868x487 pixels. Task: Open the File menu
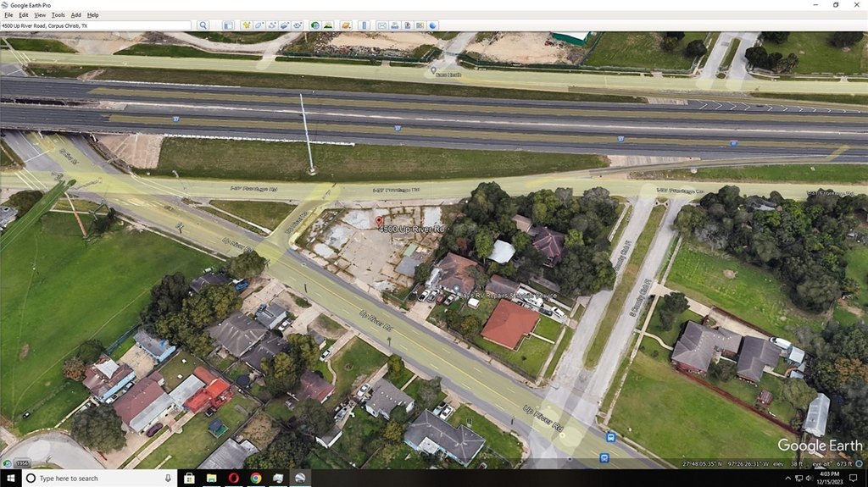click(x=8, y=15)
